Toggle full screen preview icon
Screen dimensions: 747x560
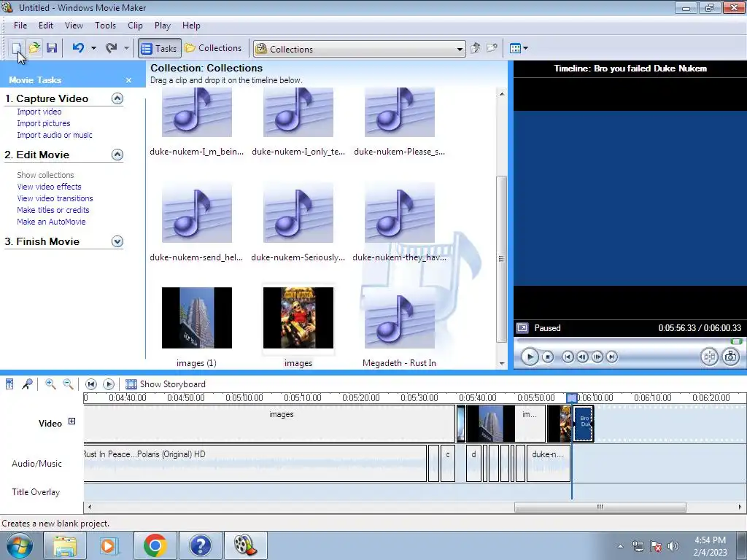point(522,328)
